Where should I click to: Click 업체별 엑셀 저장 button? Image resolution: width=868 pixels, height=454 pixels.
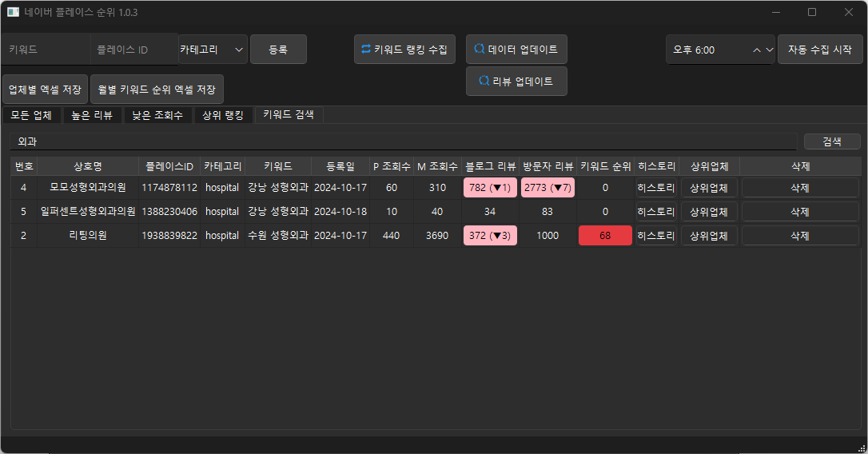point(45,90)
